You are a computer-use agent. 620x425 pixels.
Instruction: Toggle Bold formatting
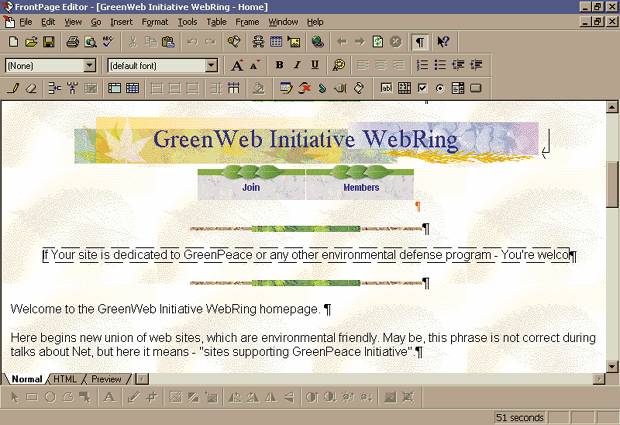pos(279,65)
